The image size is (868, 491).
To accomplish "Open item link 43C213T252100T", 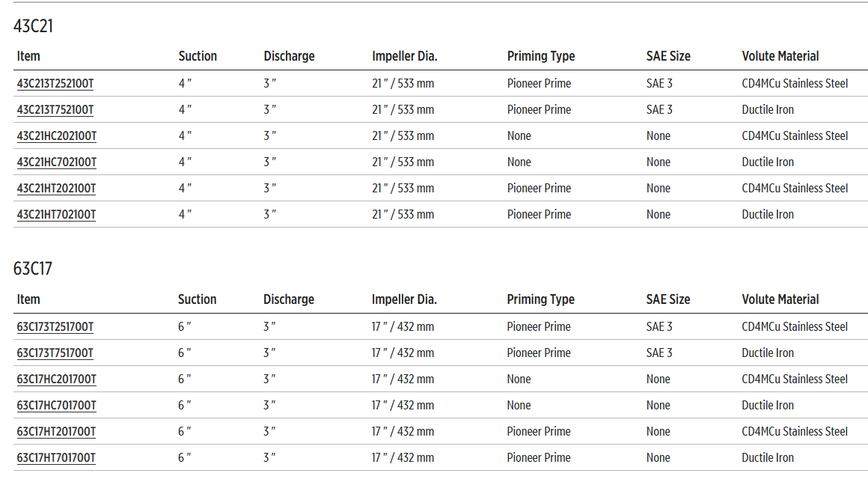I will click(55, 84).
